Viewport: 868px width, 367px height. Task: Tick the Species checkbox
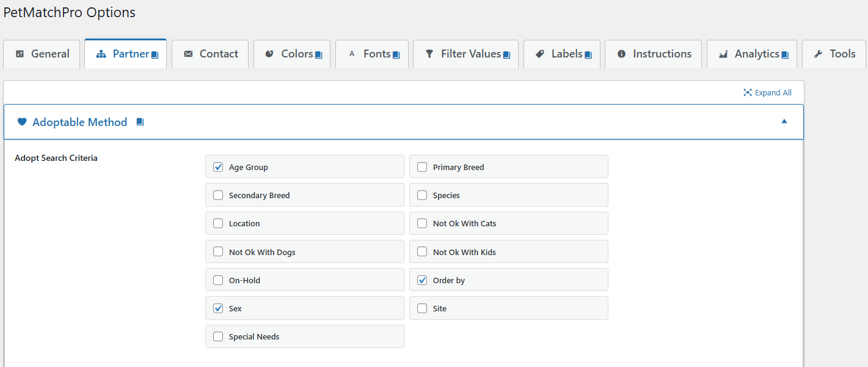tap(422, 195)
